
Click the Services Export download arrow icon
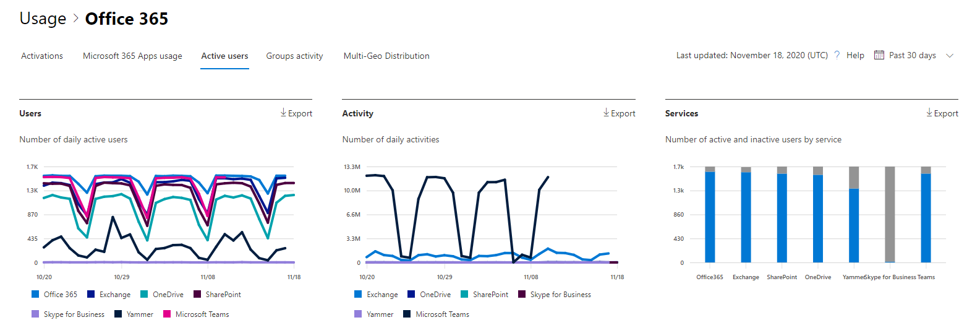click(x=929, y=113)
